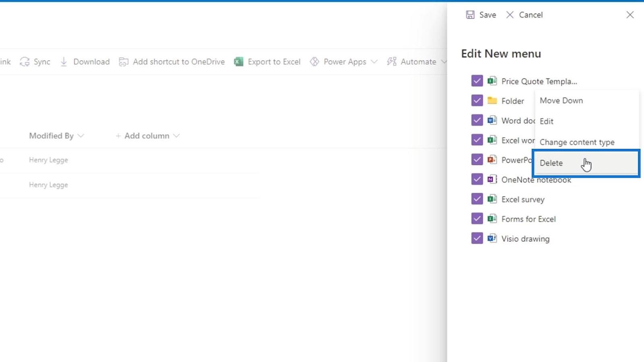Select Visio drawing item text
The height and width of the screenshot is (362, 644).
pyautogui.click(x=525, y=239)
